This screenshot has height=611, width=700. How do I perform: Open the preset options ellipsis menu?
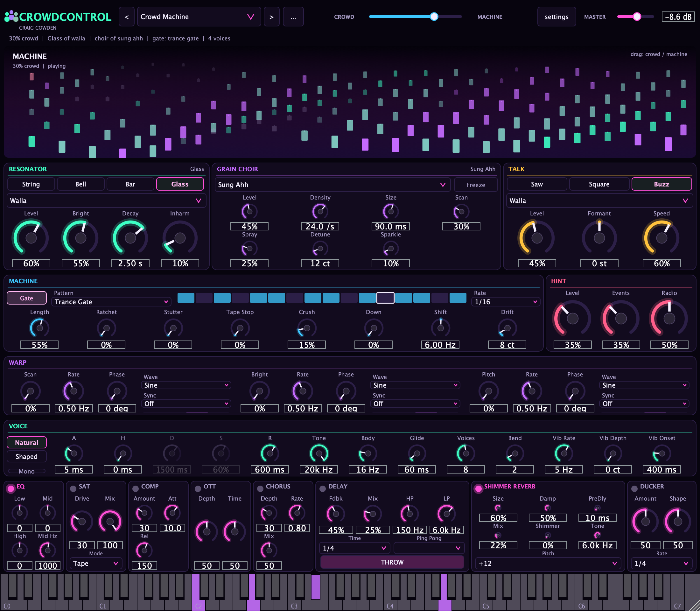click(293, 17)
